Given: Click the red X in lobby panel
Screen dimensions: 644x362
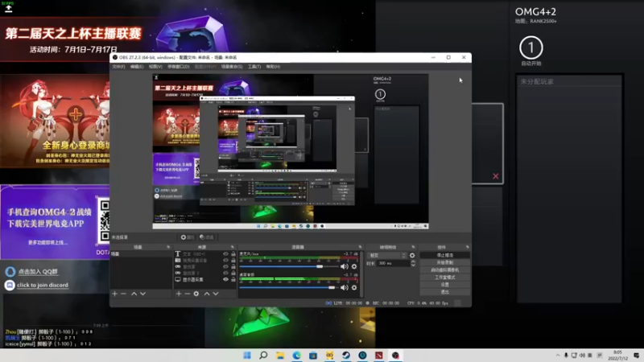Looking at the screenshot, I should click(496, 176).
